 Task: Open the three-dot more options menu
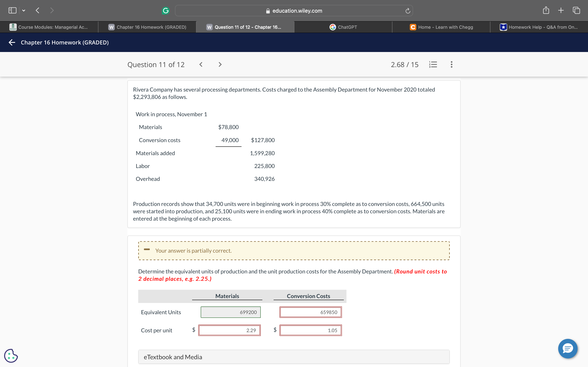(451, 65)
